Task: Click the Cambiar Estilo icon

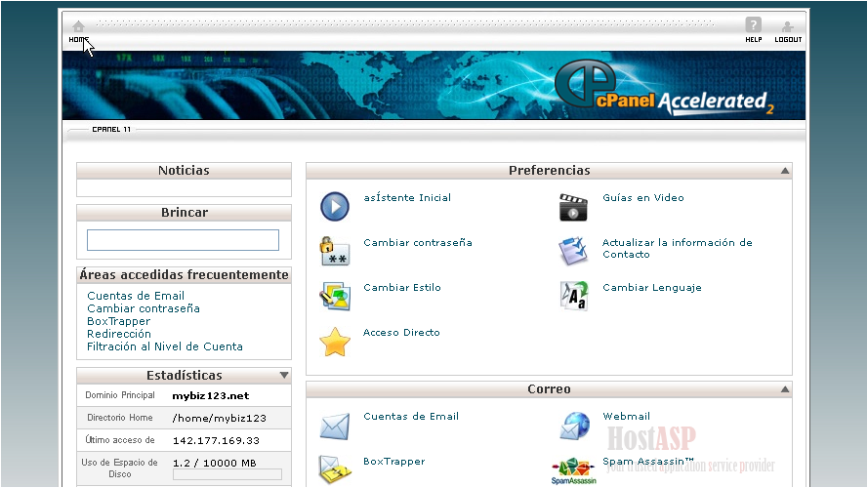Action: (x=335, y=296)
